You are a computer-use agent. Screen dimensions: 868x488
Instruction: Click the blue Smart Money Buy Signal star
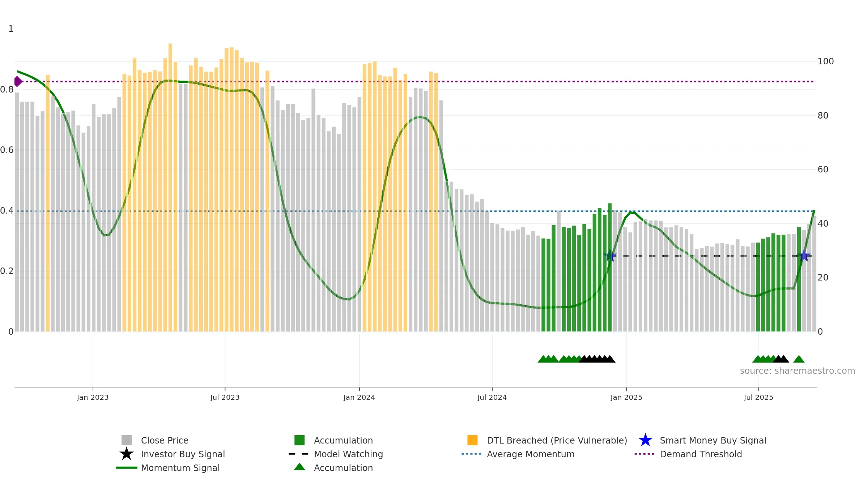645,440
